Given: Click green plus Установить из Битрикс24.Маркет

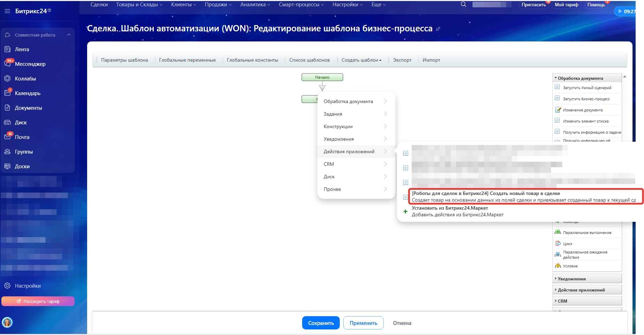Looking at the screenshot, I should point(405,211).
